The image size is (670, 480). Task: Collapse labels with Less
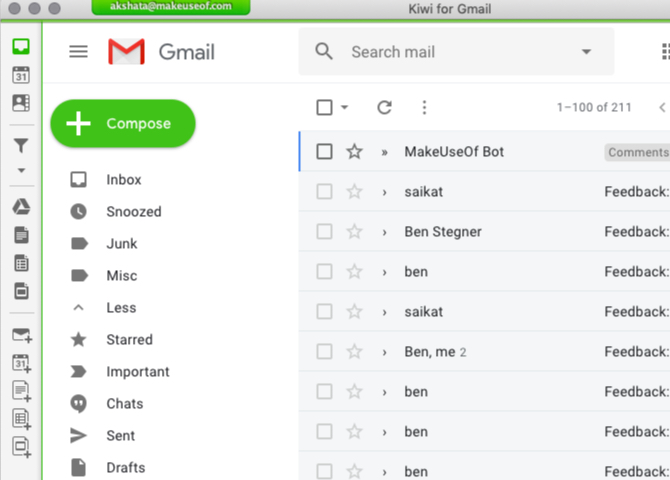(x=121, y=308)
